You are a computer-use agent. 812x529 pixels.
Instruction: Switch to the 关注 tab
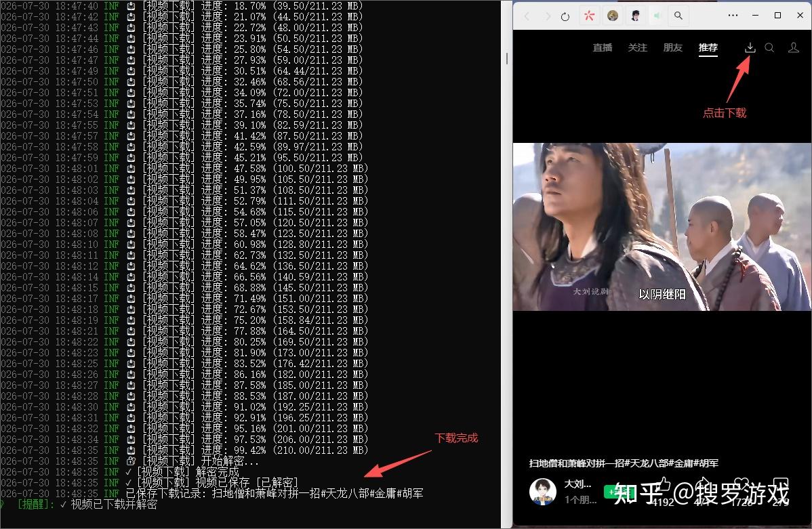tap(638, 47)
